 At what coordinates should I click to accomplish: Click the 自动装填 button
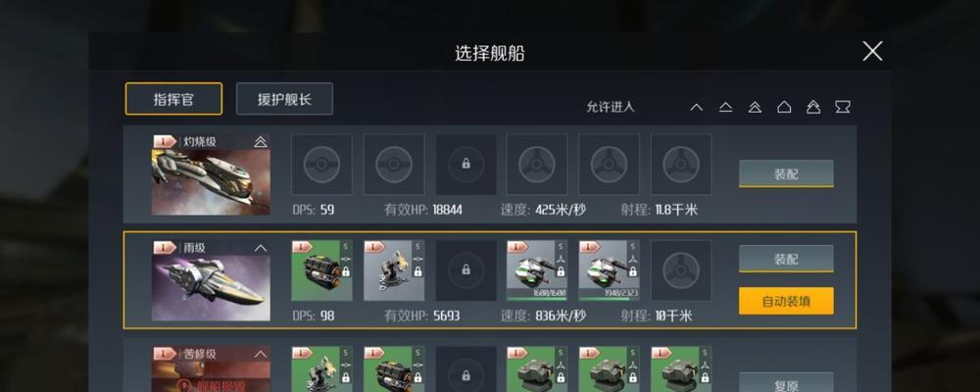point(786,301)
